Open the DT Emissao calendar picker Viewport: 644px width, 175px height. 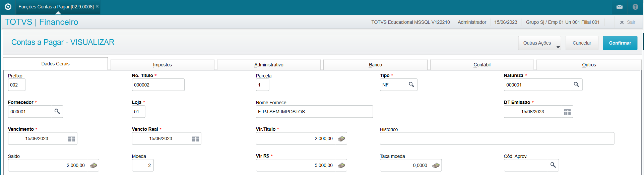[x=567, y=112]
